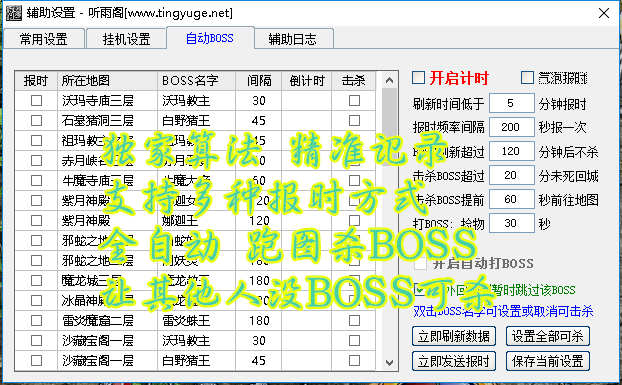Open the 挂机设置 tab

[126, 39]
